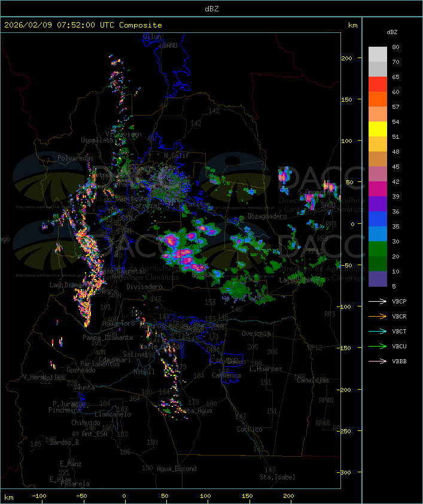Select the light blue 30-35 dBZ swatch
This screenshot has height=504, width=423.
pos(378,233)
